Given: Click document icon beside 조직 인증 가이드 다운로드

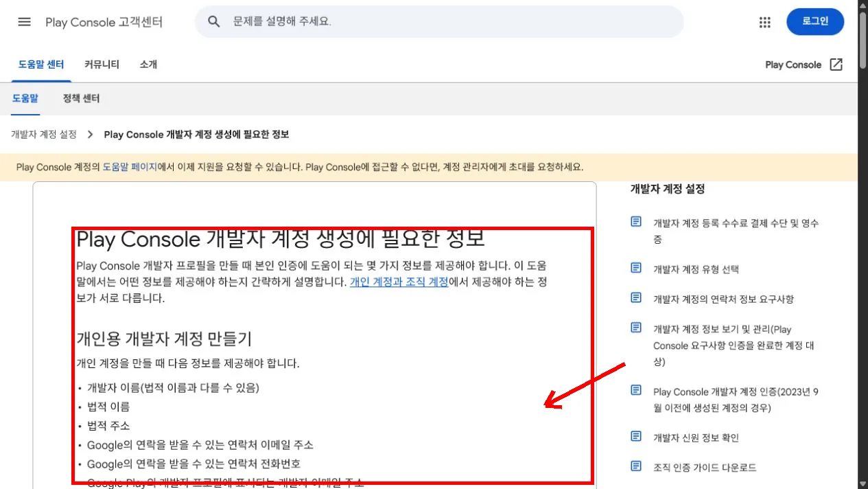Looking at the screenshot, I should (x=636, y=466).
